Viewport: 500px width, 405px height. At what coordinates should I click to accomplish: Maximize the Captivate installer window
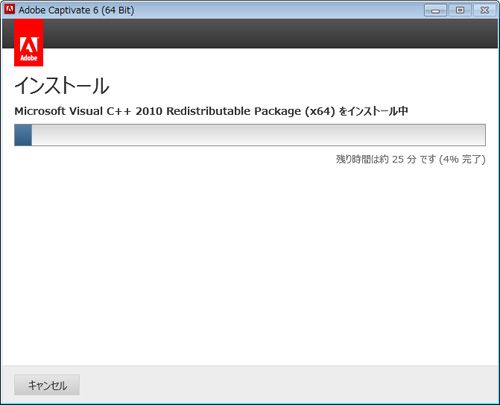tap(460, 10)
